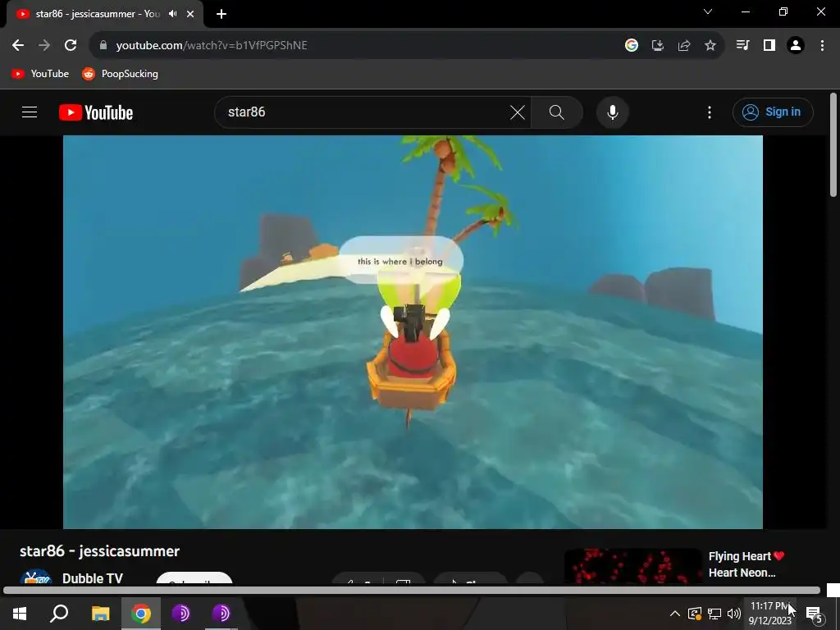Image resolution: width=840 pixels, height=630 pixels.
Task: Open Windows taskbar search
Action: [59, 614]
